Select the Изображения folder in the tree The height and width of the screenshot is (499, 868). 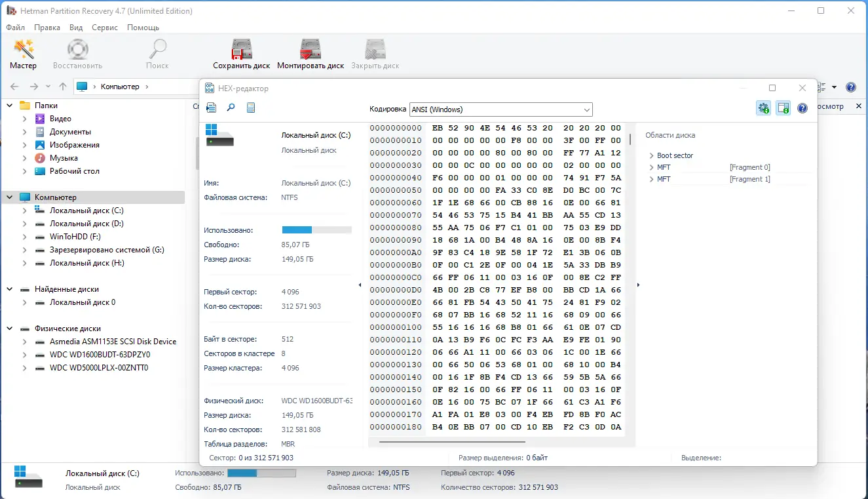coord(75,145)
